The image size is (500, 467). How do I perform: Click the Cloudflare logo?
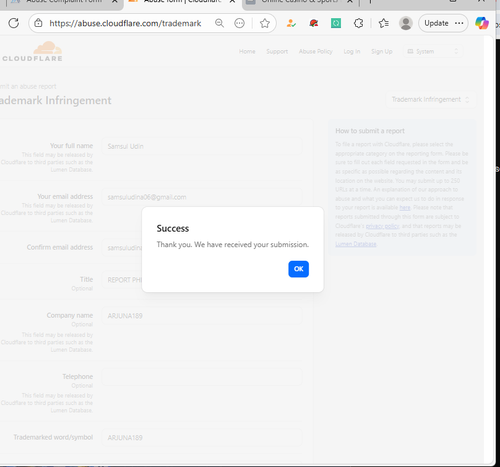[32, 52]
